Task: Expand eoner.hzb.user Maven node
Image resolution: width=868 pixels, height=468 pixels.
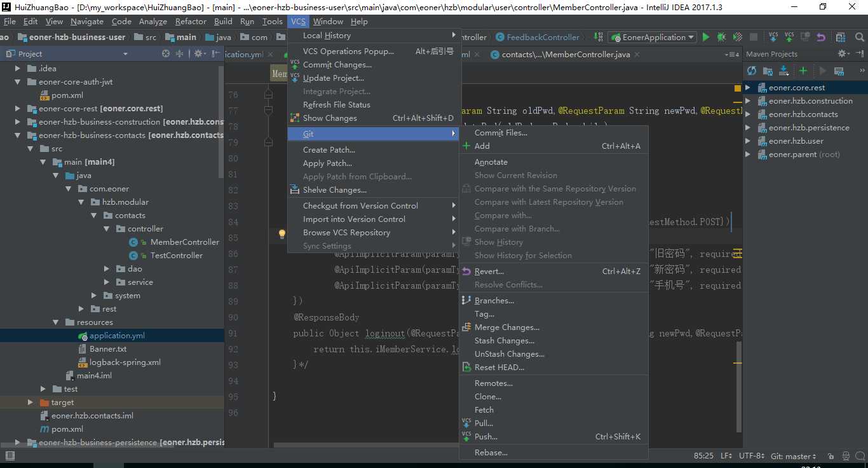Action: click(x=748, y=141)
